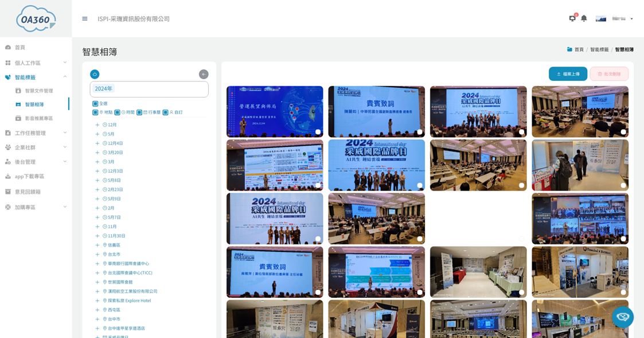Click the 後台管理 sidebar icon
This screenshot has height=338, width=644.
click(x=8, y=162)
